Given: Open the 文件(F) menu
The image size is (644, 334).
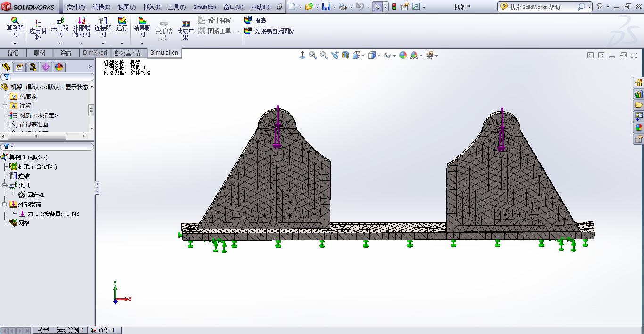Looking at the screenshot, I should pyautogui.click(x=76, y=7).
